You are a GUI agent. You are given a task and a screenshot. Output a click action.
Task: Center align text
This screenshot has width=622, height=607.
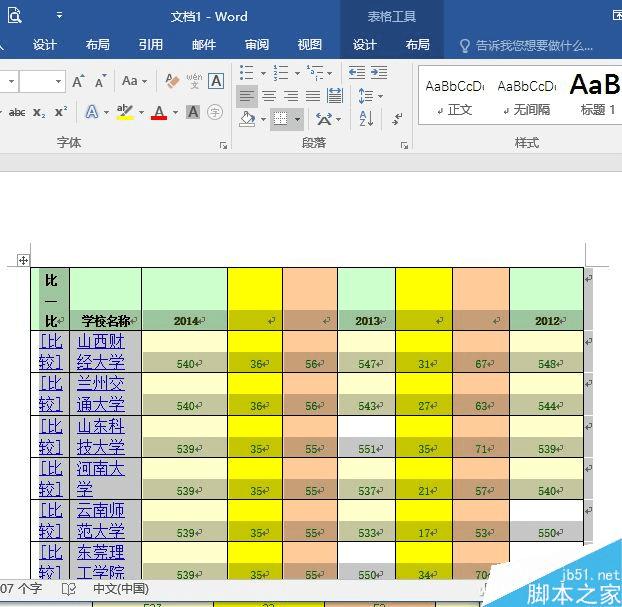coord(269,96)
